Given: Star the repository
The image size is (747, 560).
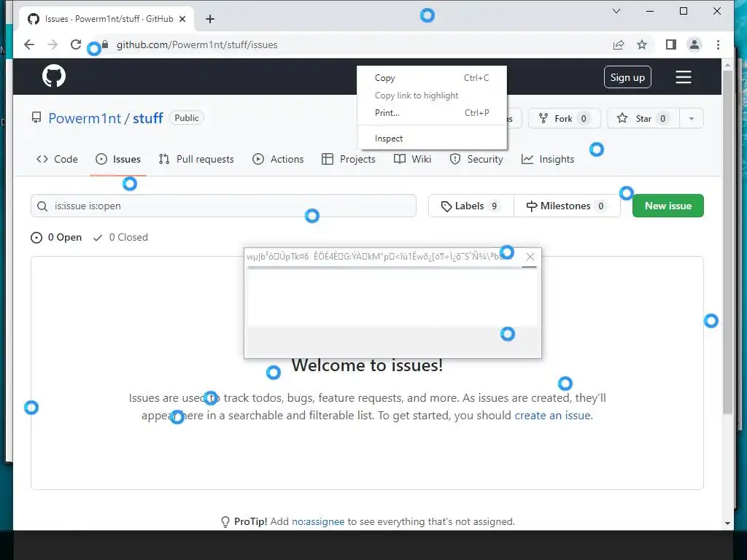Looking at the screenshot, I should point(643,119).
